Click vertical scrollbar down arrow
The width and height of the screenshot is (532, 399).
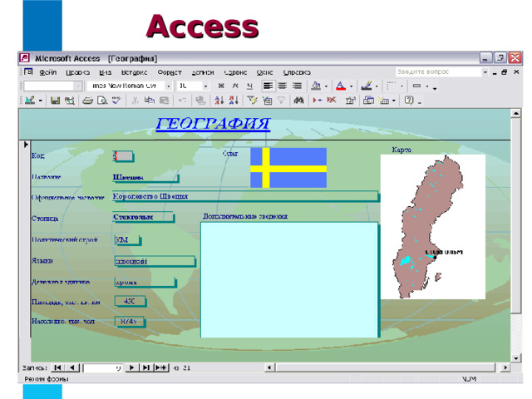coord(515,358)
